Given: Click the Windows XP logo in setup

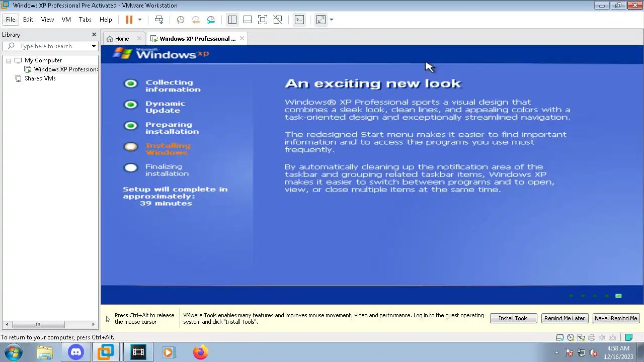Looking at the screenshot, I should click(x=160, y=53).
